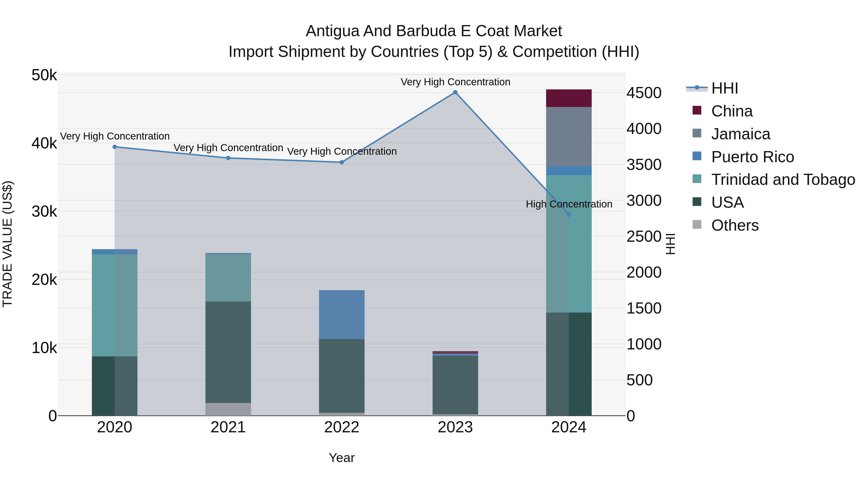Image resolution: width=868 pixels, height=488 pixels.
Task: Click the USA dark green legend swatch
Action: point(697,201)
